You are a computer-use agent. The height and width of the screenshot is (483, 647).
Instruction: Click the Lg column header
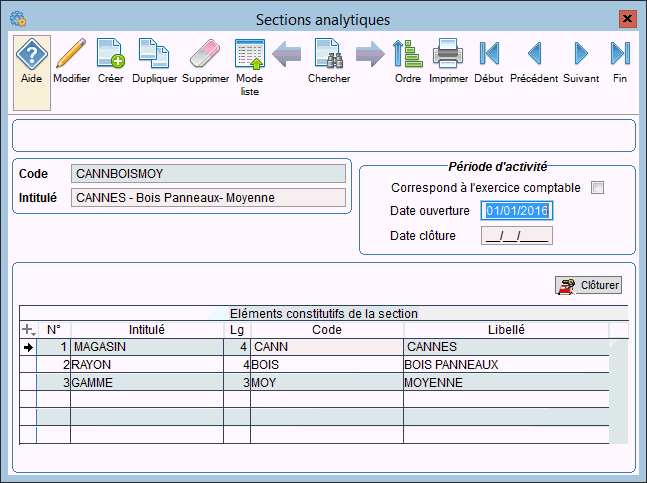pos(237,330)
